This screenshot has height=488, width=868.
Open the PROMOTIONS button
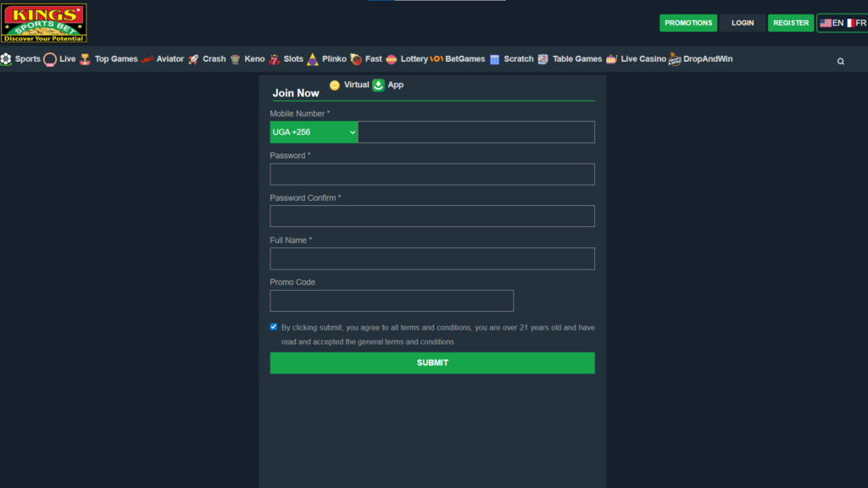(x=688, y=23)
